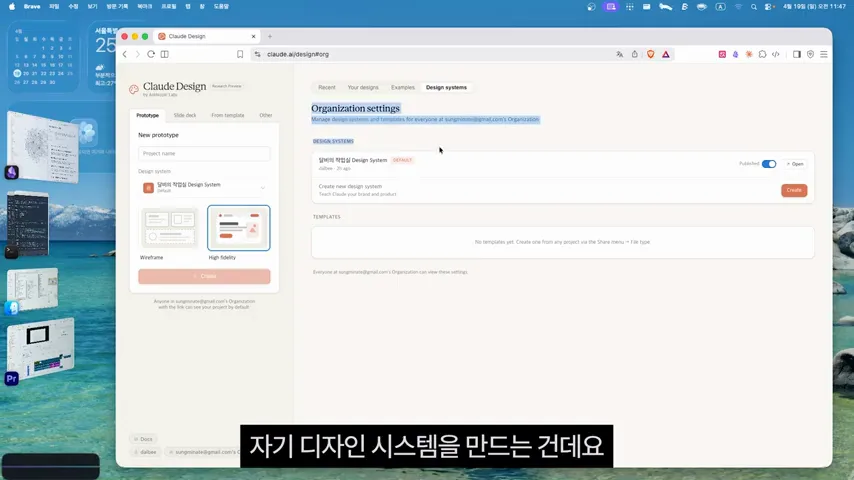This screenshot has width=854, height=480.
Task: Open the Brave hamburger main menu
Action: coord(824,54)
